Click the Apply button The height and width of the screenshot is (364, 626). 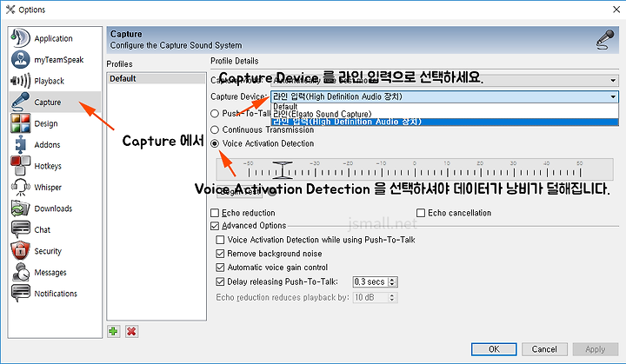(x=596, y=349)
